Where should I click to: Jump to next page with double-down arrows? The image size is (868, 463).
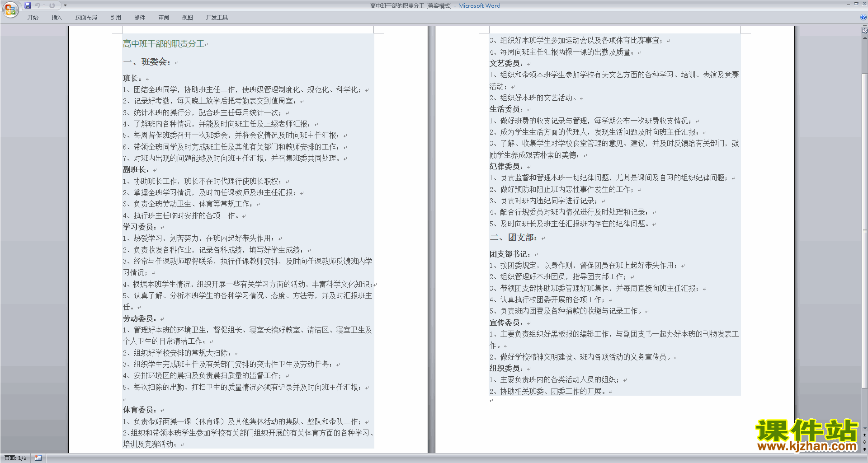865,449
